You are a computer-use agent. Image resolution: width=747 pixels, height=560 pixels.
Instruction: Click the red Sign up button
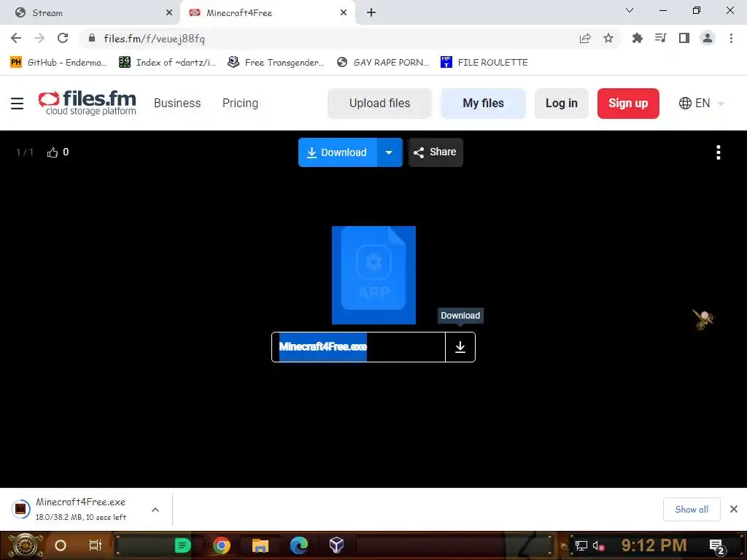point(628,104)
